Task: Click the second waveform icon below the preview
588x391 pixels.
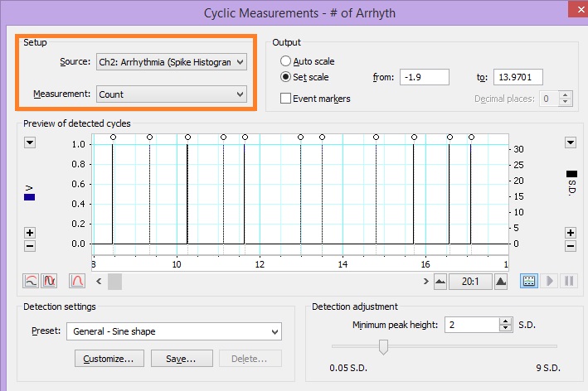Action: (49, 281)
